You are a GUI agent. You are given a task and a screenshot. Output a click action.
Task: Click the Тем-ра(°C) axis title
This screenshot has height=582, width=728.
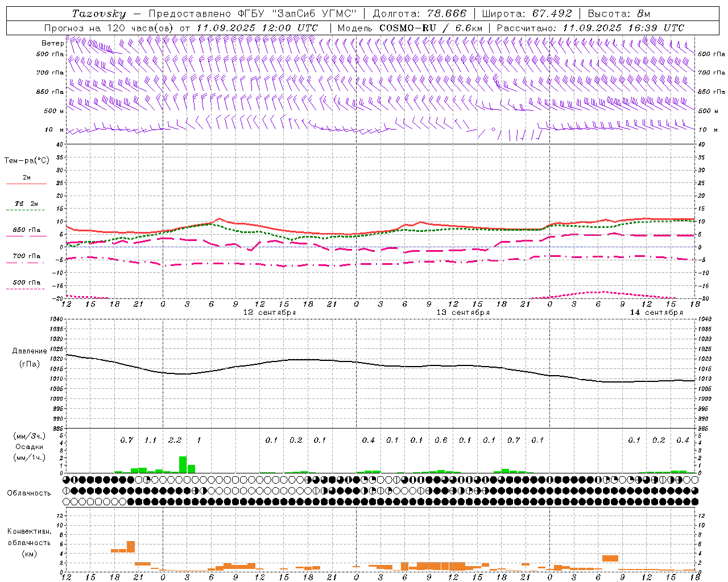[x=27, y=161]
